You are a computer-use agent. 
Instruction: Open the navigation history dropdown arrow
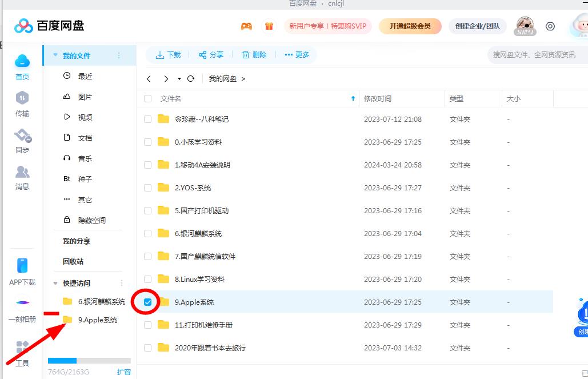179,79
